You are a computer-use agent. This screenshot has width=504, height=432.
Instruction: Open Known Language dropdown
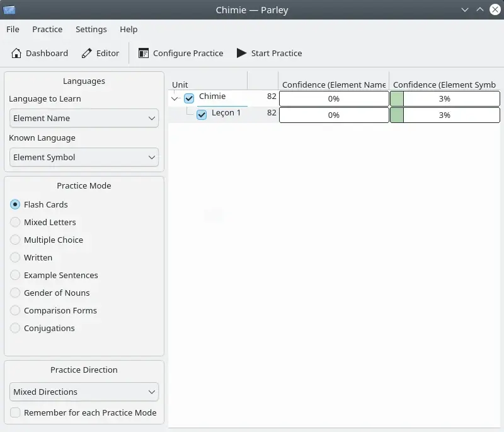pos(84,157)
